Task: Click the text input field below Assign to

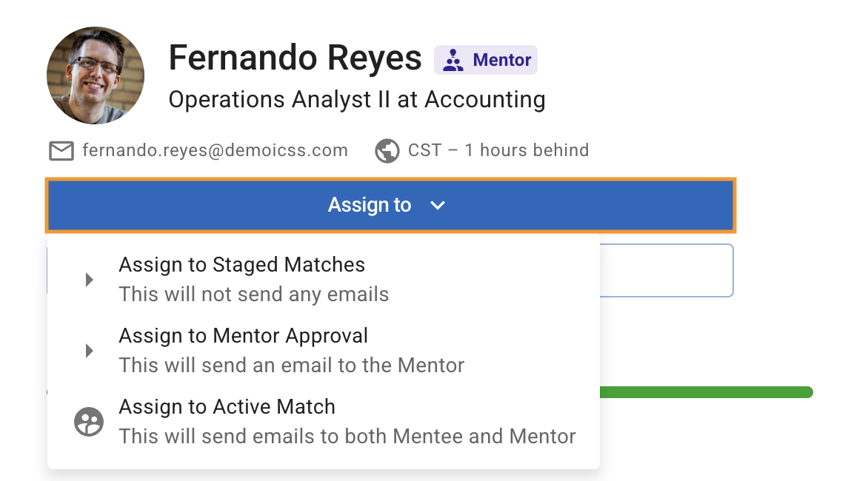Action: point(667,270)
